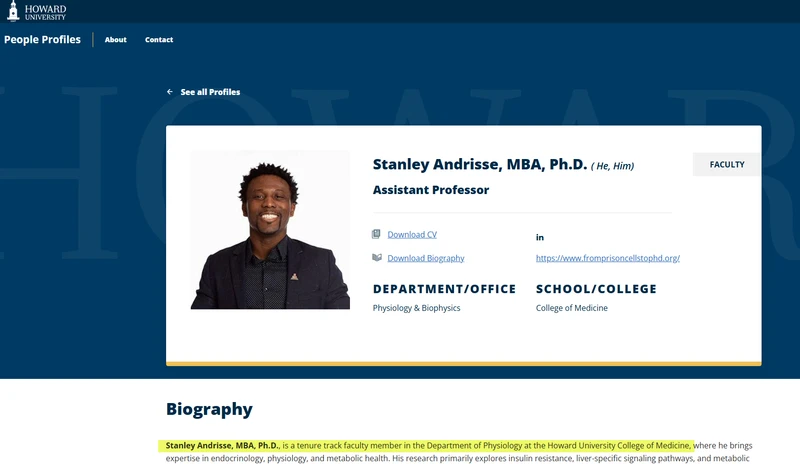Click the Howard University logo
Viewport: 800px width, 464px height.
[36, 11]
